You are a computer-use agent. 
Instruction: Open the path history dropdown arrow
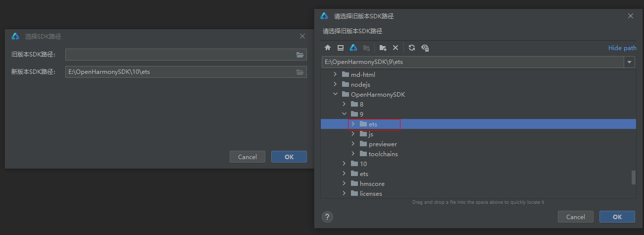pyautogui.click(x=630, y=62)
